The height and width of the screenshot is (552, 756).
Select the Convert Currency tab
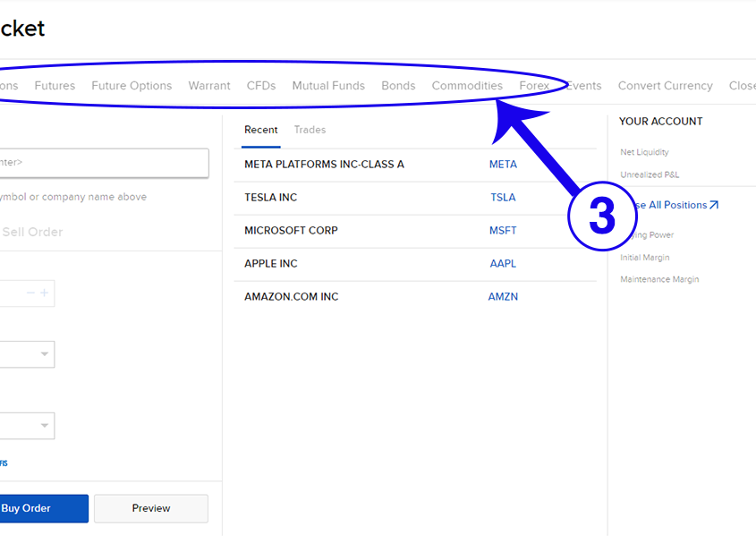665,86
